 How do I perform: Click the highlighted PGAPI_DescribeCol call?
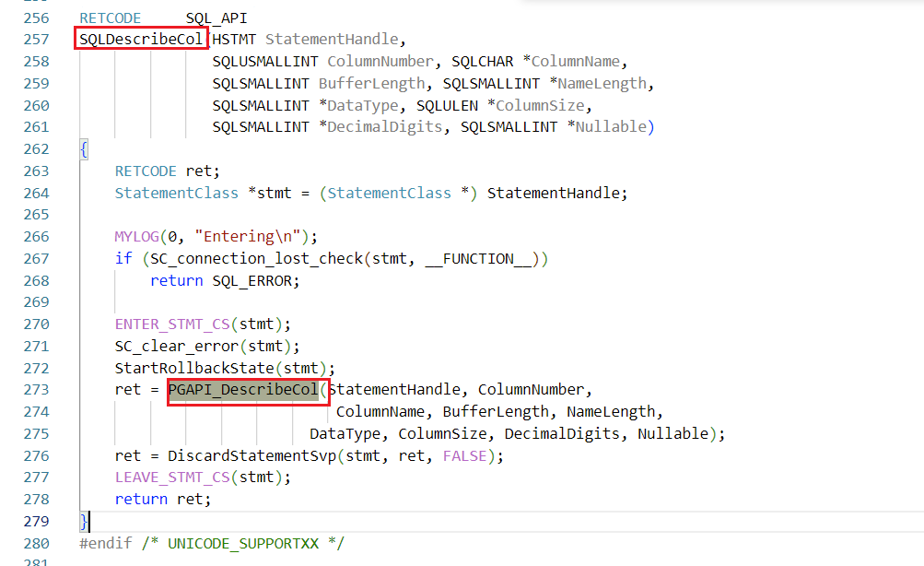(x=243, y=390)
